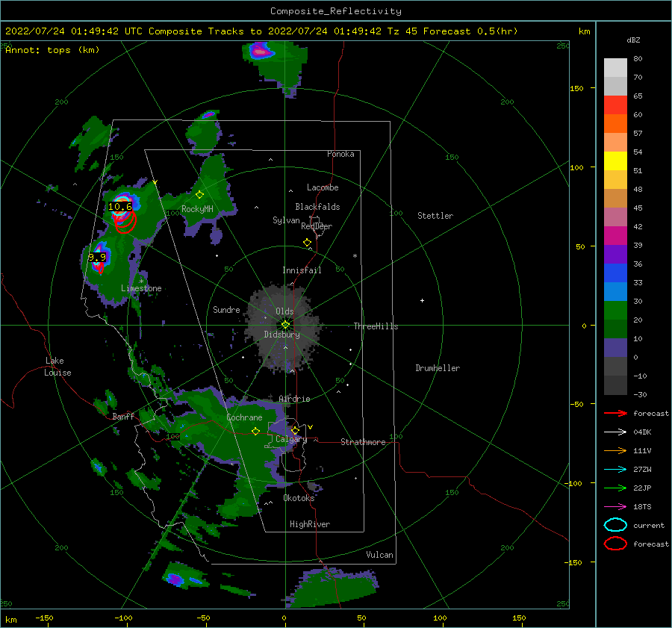Click the Stettler label
The image size is (672, 628).
(435, 216)
